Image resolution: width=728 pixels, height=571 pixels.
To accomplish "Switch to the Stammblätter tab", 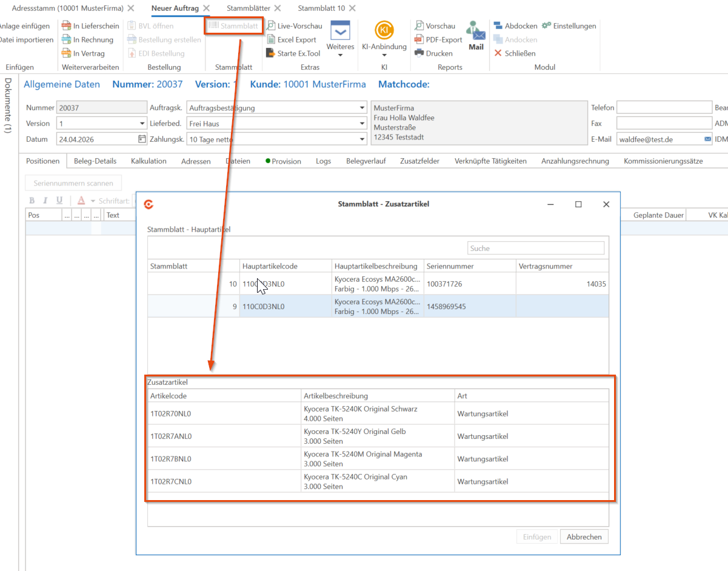I will click(249, 8).
